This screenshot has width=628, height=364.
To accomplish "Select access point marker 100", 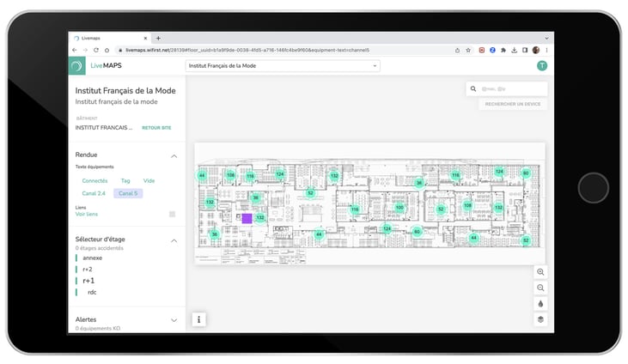I will [x=399, y=208].
